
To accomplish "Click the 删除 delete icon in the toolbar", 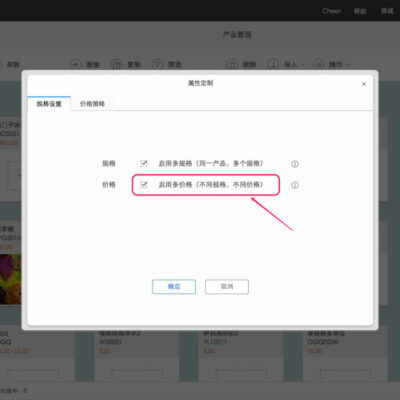I will tap(232, 64).
